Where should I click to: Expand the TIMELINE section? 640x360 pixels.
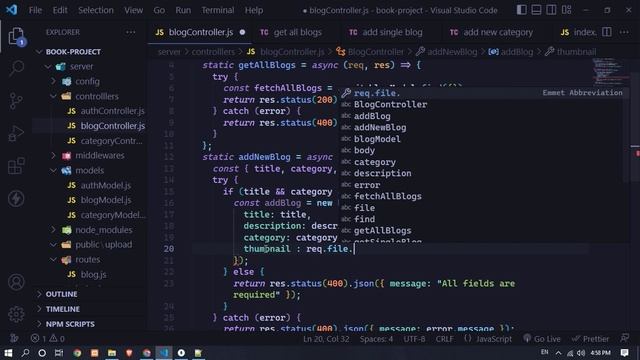click(x=62, y=309)
